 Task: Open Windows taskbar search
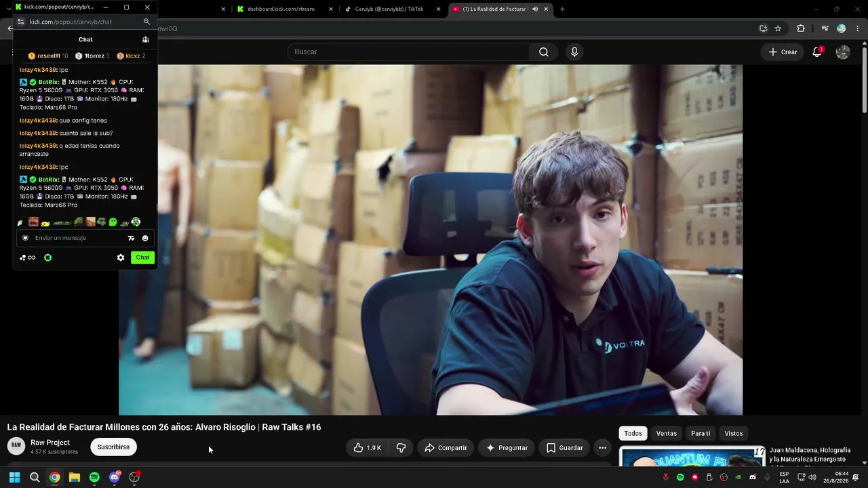click(x=35, y=477)
